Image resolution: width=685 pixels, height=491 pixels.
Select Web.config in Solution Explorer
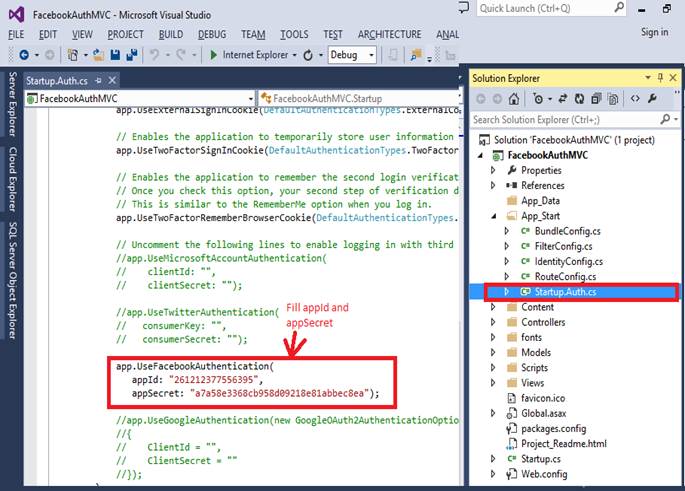pyautogui.click(x=544, y=474)
